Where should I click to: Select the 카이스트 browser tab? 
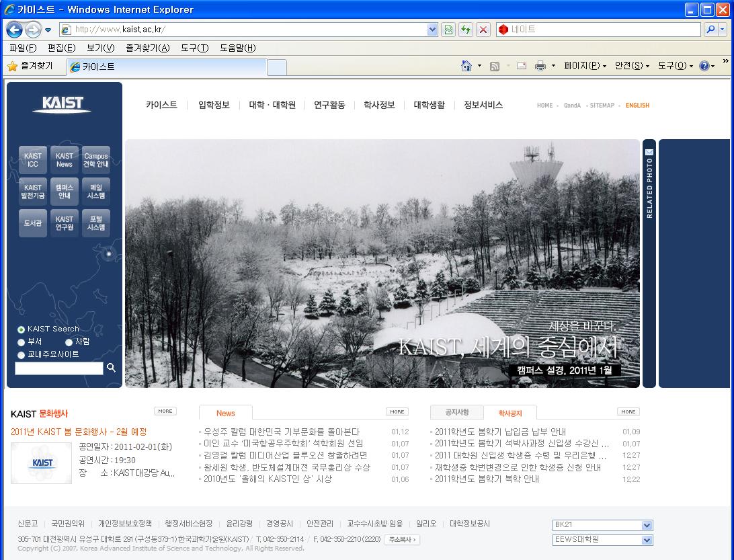[x=167, y=67]
